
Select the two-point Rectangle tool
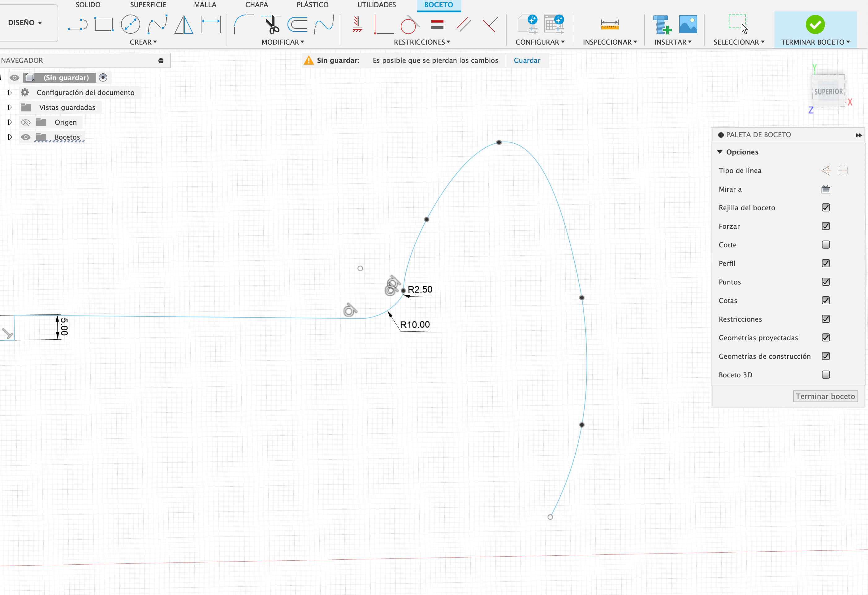(x=103, y=25)
